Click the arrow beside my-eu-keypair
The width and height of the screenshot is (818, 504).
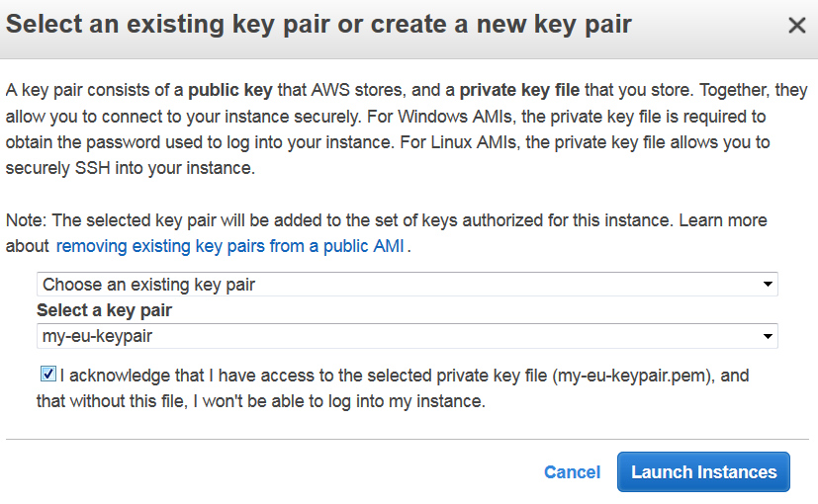click(768, 337)
